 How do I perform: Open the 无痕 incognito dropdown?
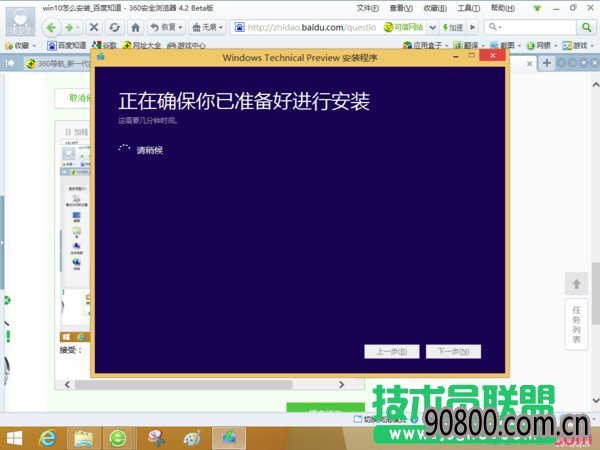(207, 28)
